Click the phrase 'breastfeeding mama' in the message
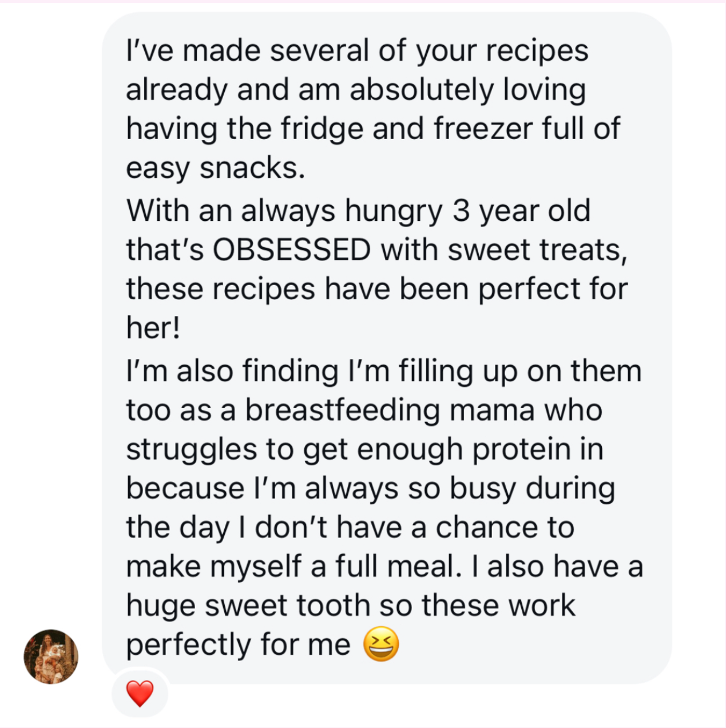This screenshot has width=726, height=728. click(x=366, y=410)
